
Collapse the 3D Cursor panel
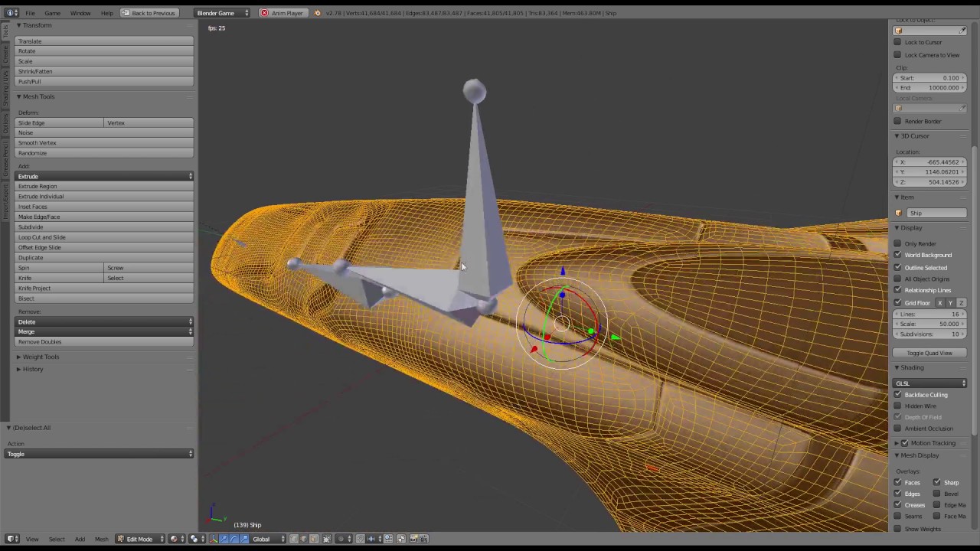[x=897, y=135]
